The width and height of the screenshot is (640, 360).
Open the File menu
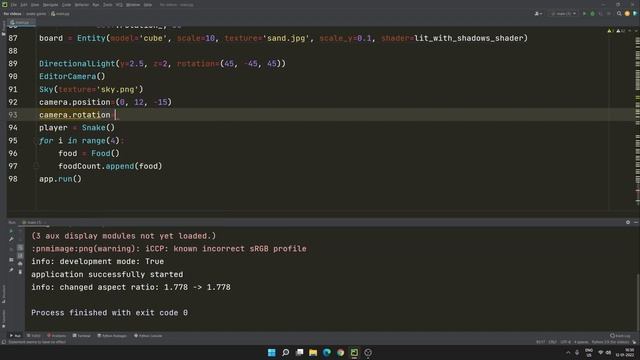point(13,5)
